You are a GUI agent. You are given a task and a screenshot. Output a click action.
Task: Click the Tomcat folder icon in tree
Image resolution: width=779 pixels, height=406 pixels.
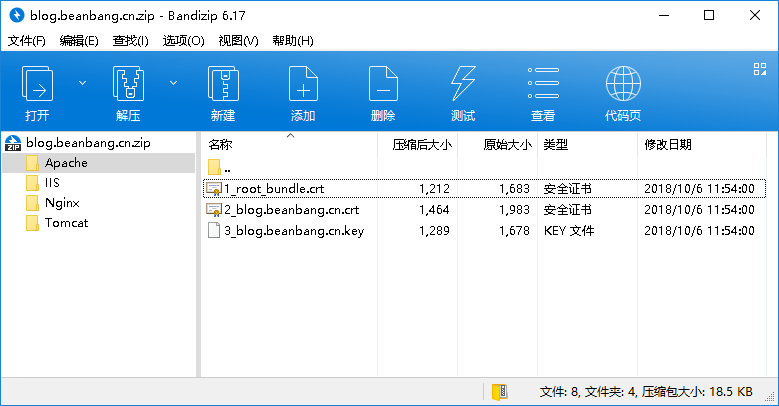coord(32,223)
